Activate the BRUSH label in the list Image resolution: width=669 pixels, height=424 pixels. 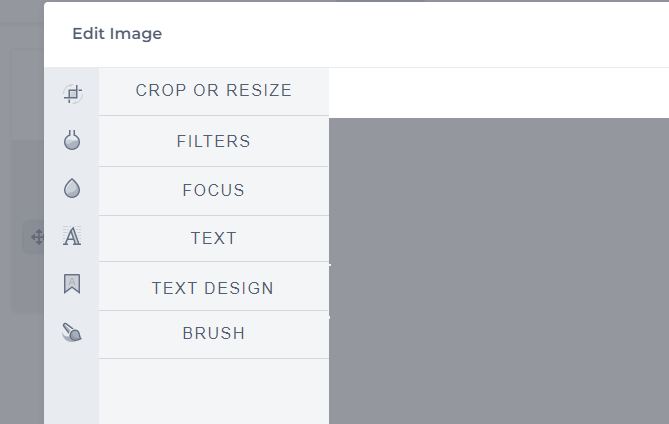pyautogui.click(x=214, y=334)
